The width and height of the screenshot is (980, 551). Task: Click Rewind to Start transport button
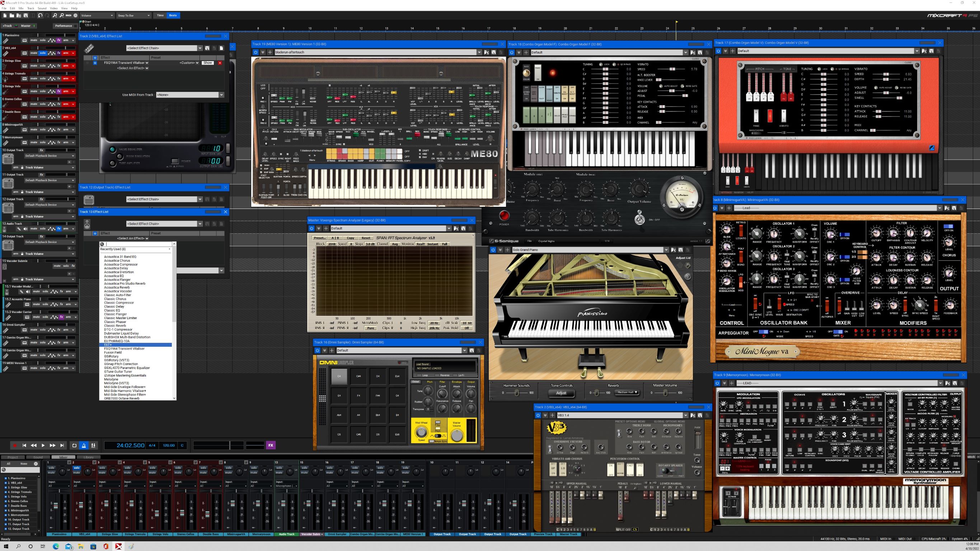point(24,445)
